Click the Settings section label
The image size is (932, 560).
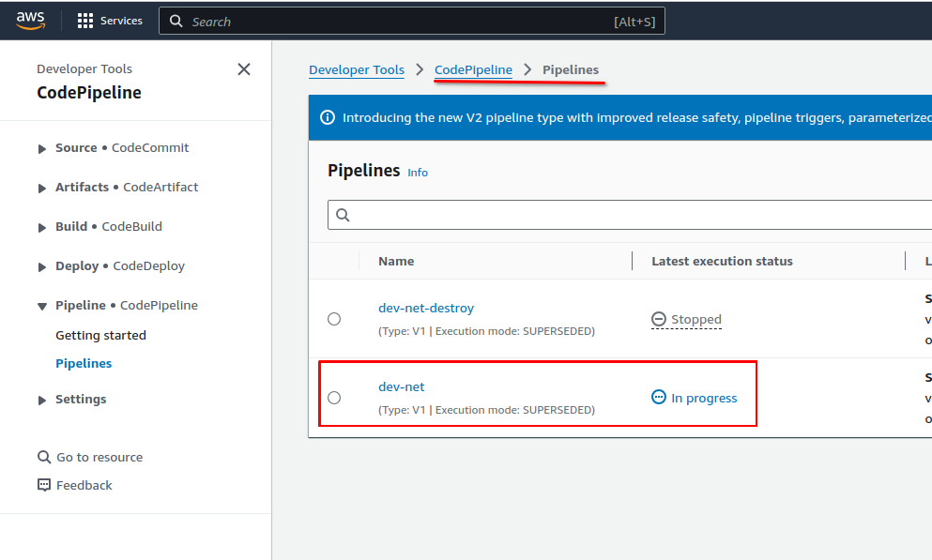[81, 399]
